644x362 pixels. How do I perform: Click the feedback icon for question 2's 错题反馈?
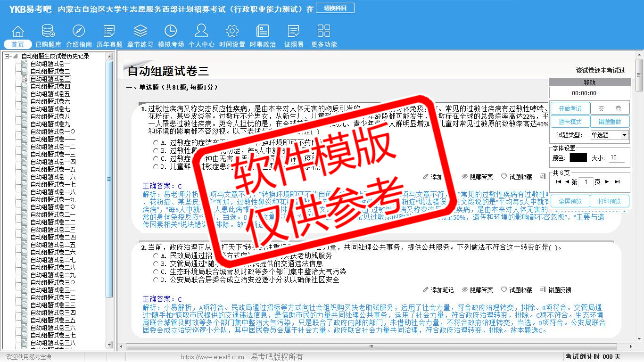point(543,289)
